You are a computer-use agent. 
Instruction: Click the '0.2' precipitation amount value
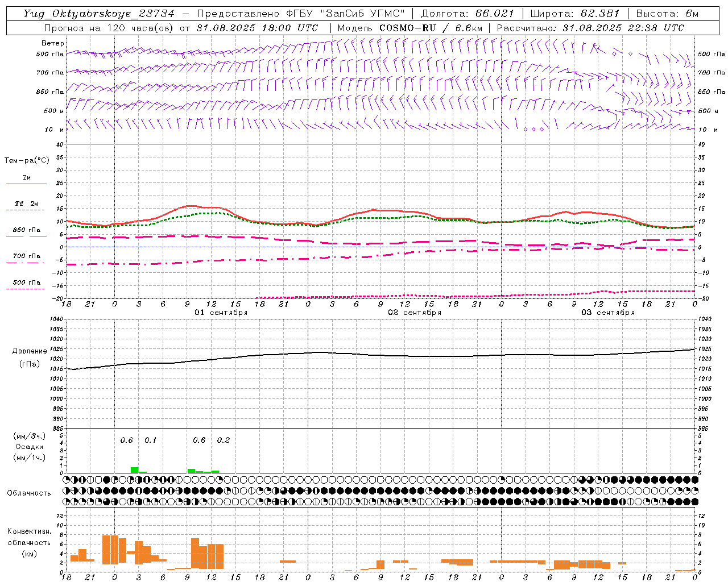(x=224, y=440)
